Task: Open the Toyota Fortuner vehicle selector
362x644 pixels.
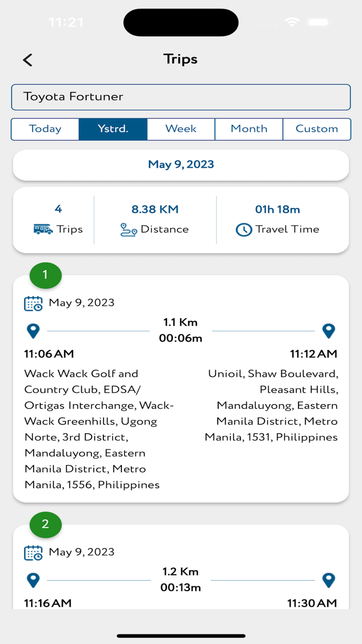Action: (180, 97)
